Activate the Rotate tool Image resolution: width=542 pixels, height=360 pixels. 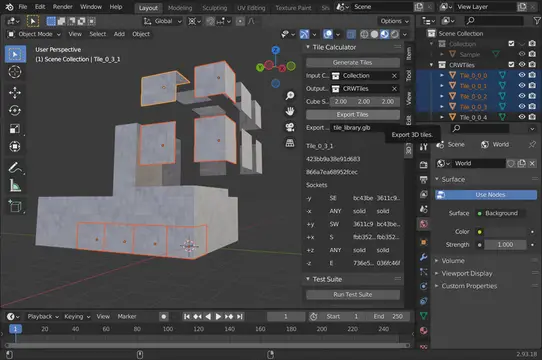(x=15, y=111)
